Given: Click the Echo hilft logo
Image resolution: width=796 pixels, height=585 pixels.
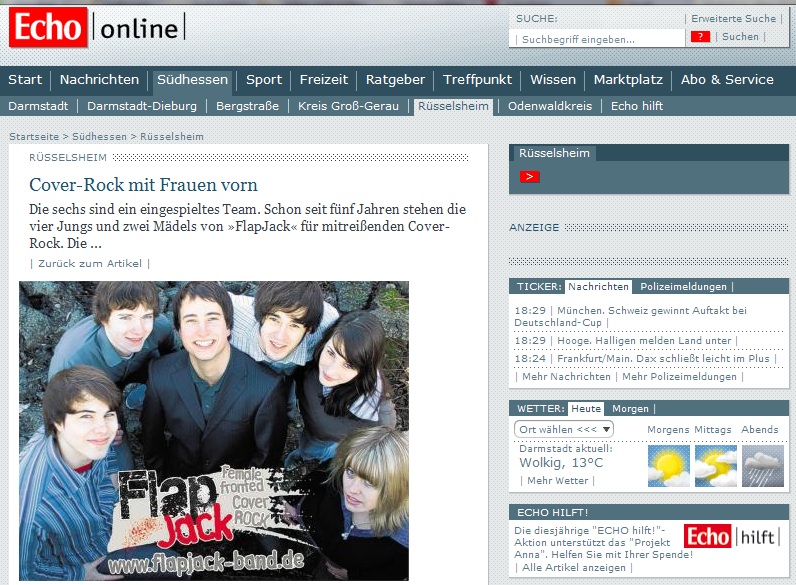Looking at the screenshot, I should 732,536.
